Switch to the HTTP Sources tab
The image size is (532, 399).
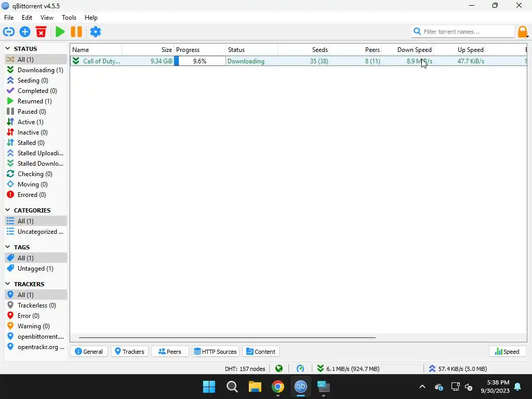click(216, 352)
